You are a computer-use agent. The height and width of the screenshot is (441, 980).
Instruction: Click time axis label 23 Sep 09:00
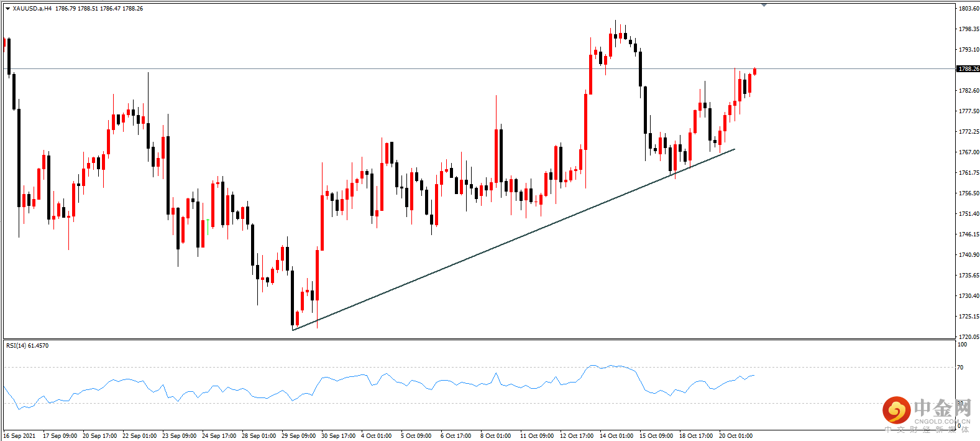point(180,436)
